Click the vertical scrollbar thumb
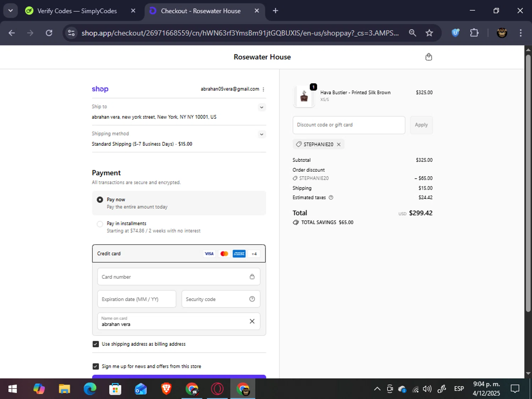The height and width of the screenshot is (399, 532). 528,183
